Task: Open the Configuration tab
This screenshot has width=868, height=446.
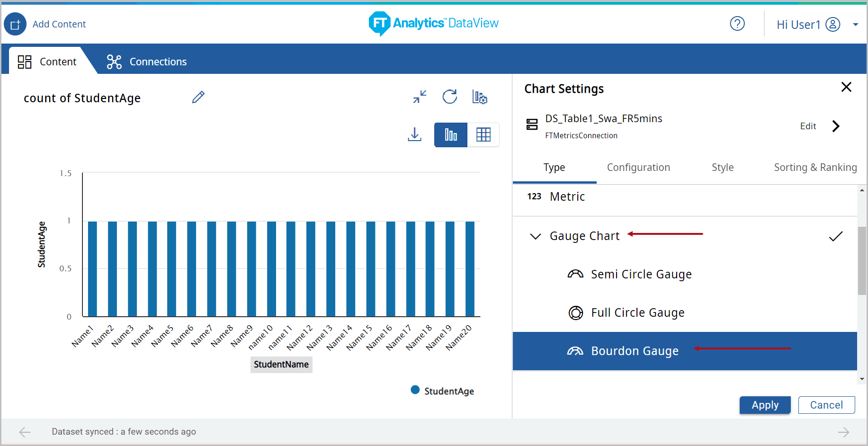Action: [638, 168]
